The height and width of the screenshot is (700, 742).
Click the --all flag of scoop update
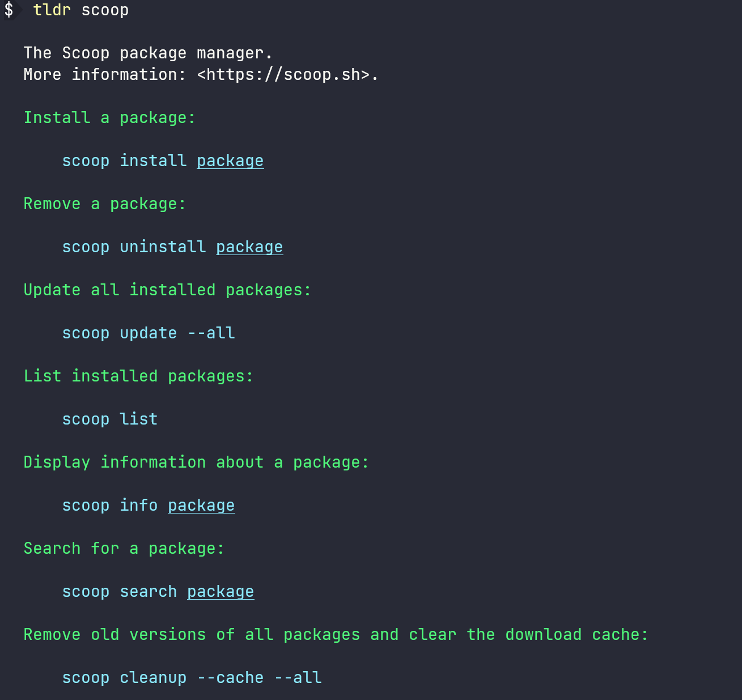coord(211,333)
